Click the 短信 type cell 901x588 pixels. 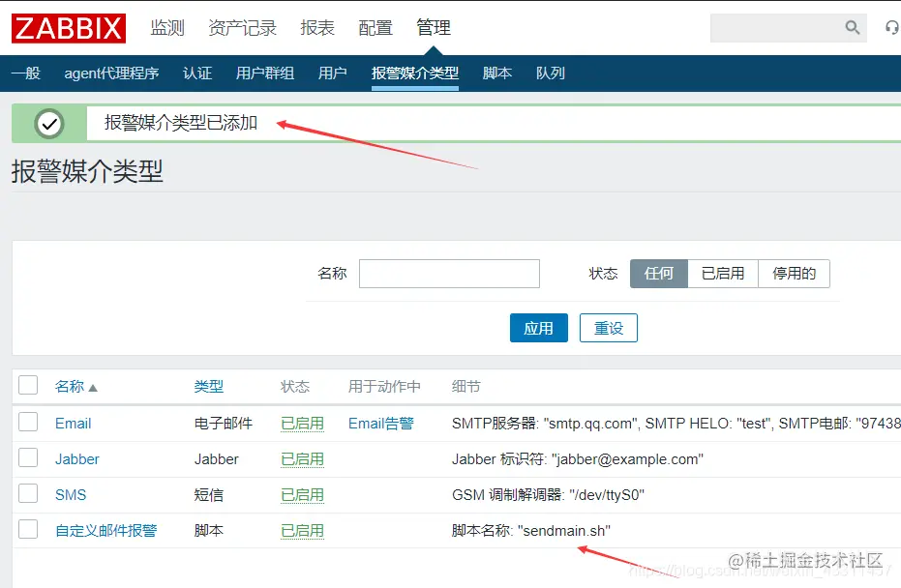(x=209, y=494)
